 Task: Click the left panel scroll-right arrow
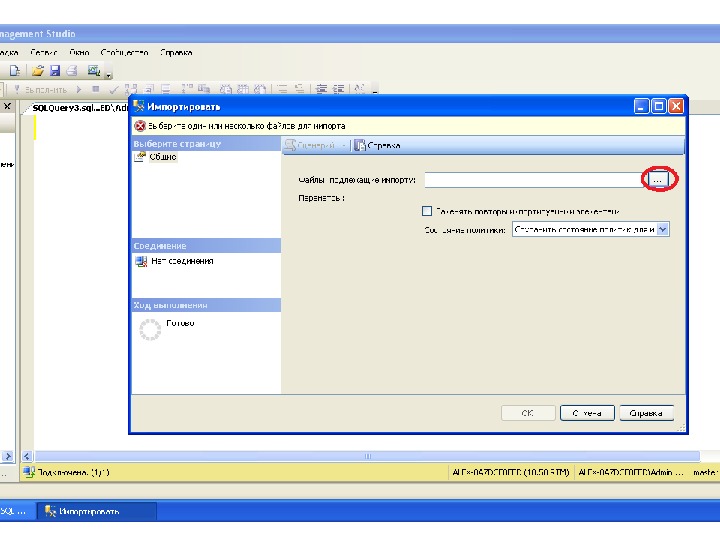8,456
